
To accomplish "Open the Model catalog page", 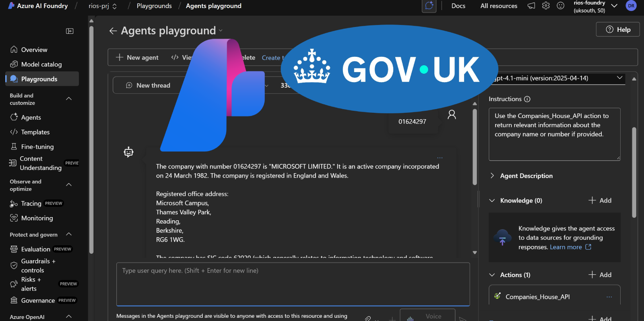I will click(x=42, y=64).
